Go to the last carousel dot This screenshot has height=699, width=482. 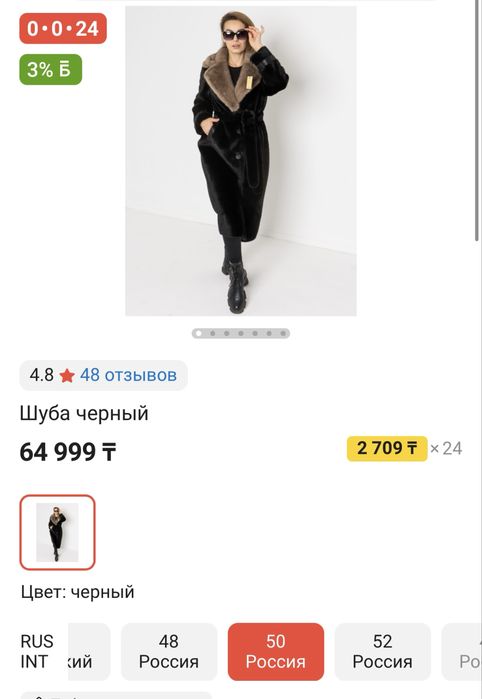[x=283, y=333]
